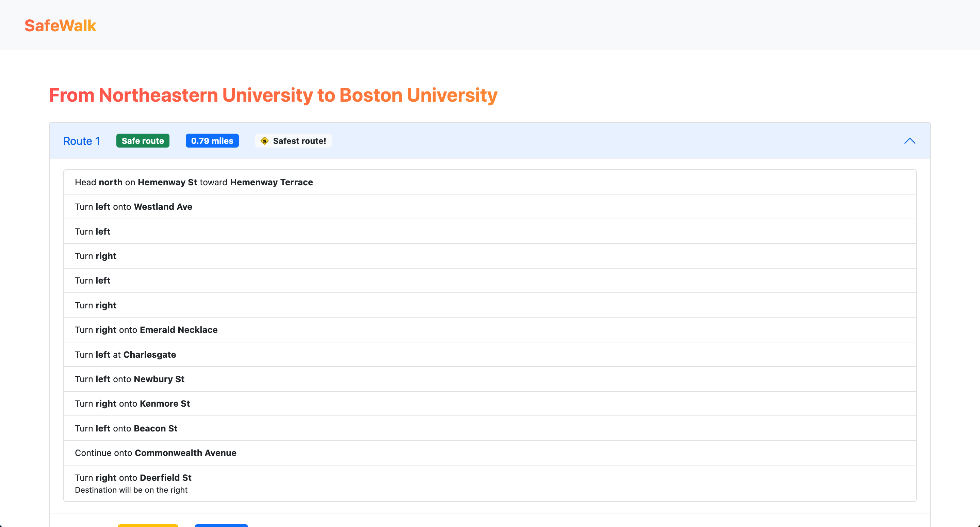This screenshot has width=980, height=527.
Task: Click the From Northeastern University to Boston University heading
Action: tap(273, 95)
